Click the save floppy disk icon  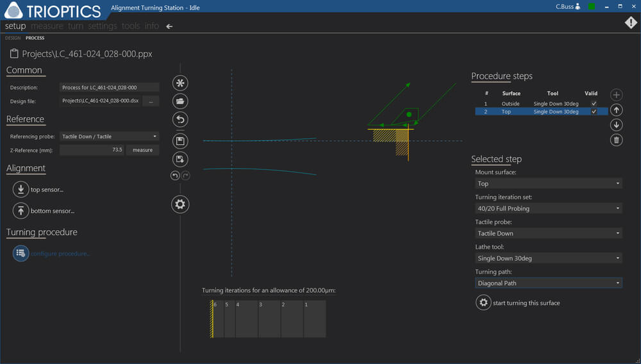pyautogui.click(x=180, y=141)
